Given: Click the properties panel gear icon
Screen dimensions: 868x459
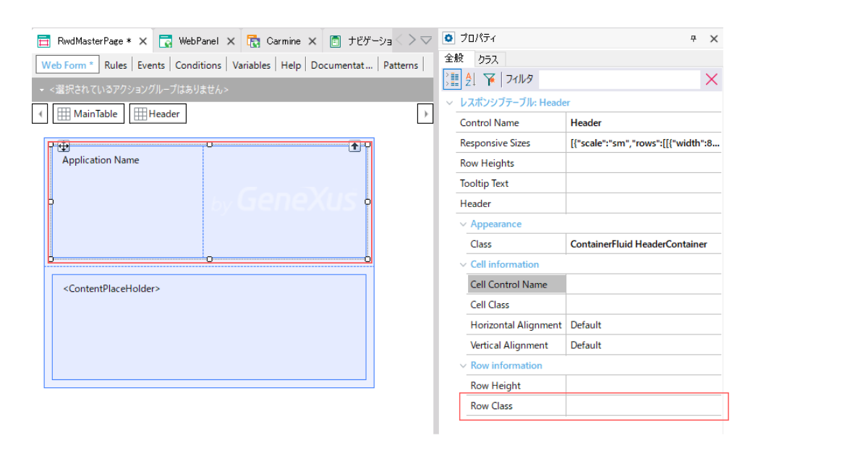Looking at the screenshot, I should [x=449, y=38].
